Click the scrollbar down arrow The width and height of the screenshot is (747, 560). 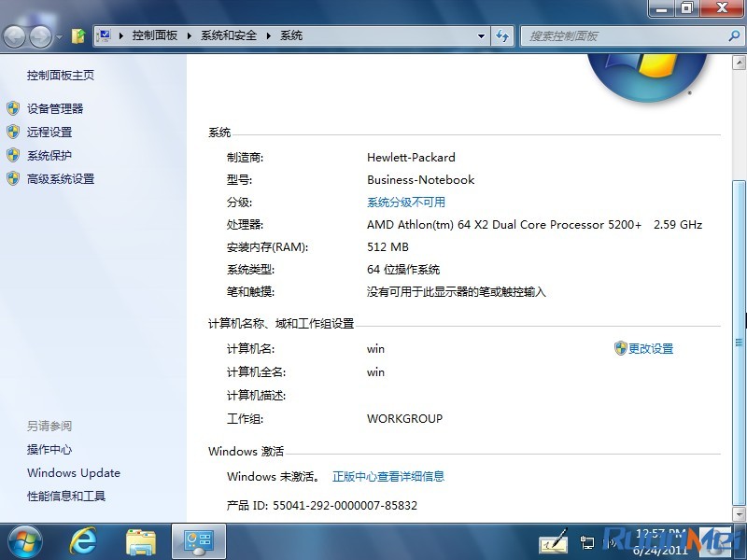[x=739, y=514]
